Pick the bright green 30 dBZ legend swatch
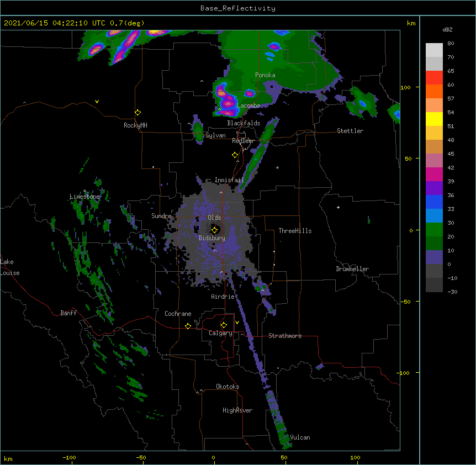This screenshot has height=465, width=476. coord(434,230)
